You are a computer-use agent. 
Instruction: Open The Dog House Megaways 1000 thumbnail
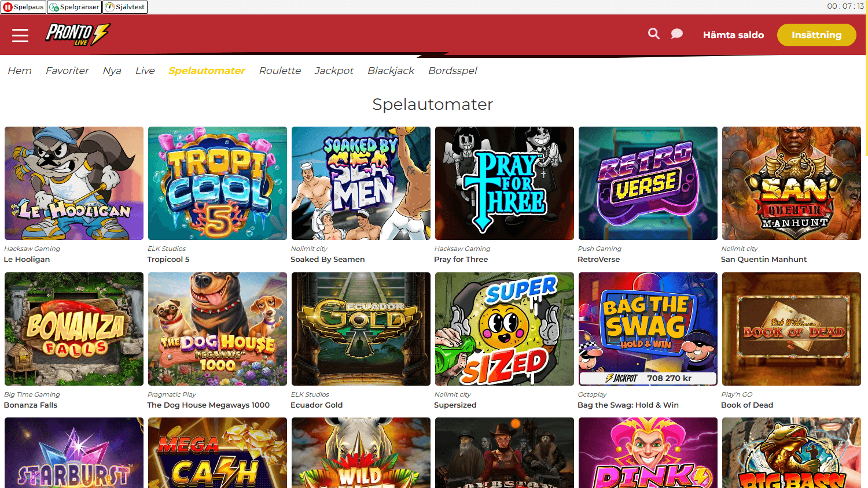click(x=218, y=329)
